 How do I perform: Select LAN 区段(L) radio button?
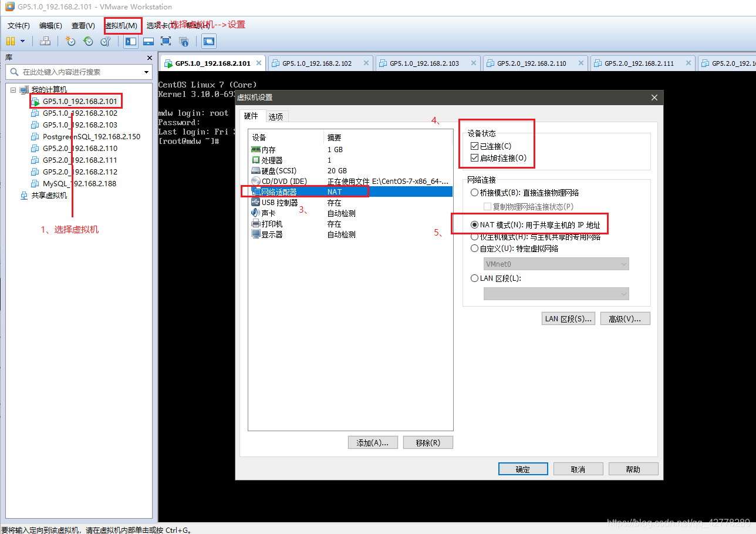[475, 278]
